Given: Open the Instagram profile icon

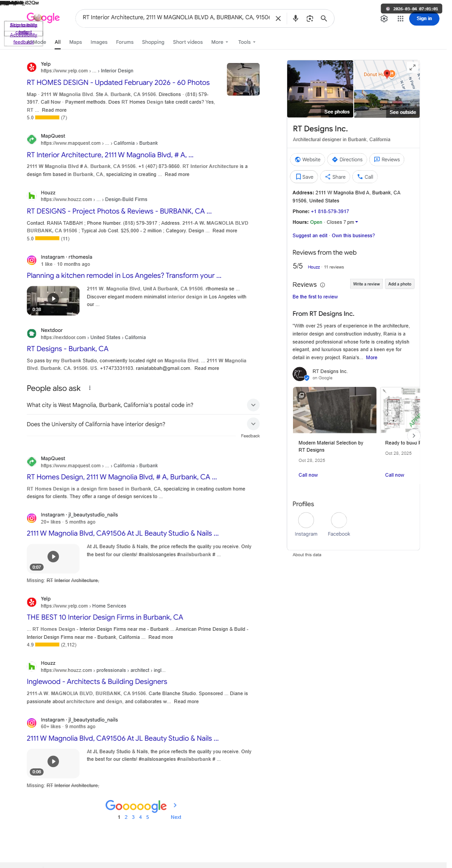Looking at the screenshot, I should 306,520.
